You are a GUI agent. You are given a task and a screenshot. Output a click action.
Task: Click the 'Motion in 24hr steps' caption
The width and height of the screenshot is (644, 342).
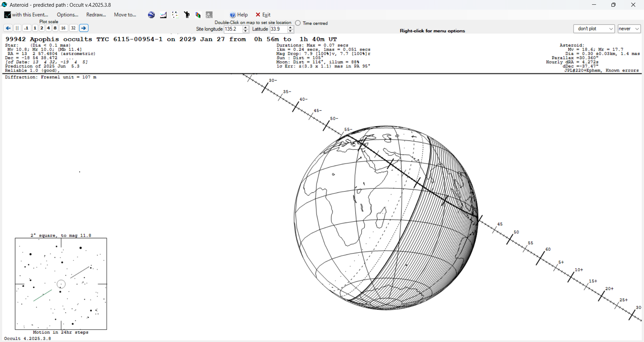pyautogui.click(x=61, y=332)
